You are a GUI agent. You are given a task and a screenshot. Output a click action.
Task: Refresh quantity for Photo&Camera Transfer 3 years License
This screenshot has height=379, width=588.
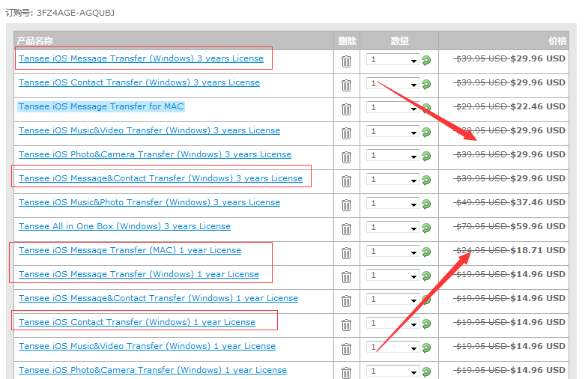(426, 156)
